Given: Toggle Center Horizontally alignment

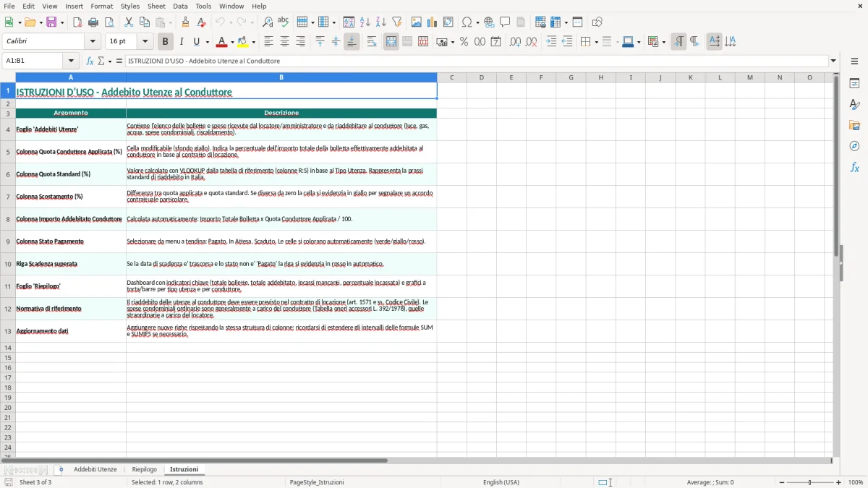Looking at the screenshot, I should [x=284, y=42].
